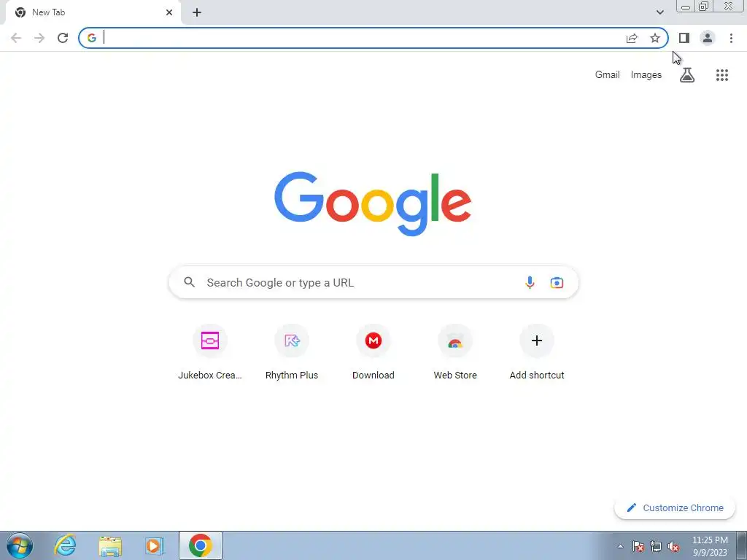This screenshot has width=747, height=560.
Task: Open Windows Explorer from taskbar
Action: [110, 545]
